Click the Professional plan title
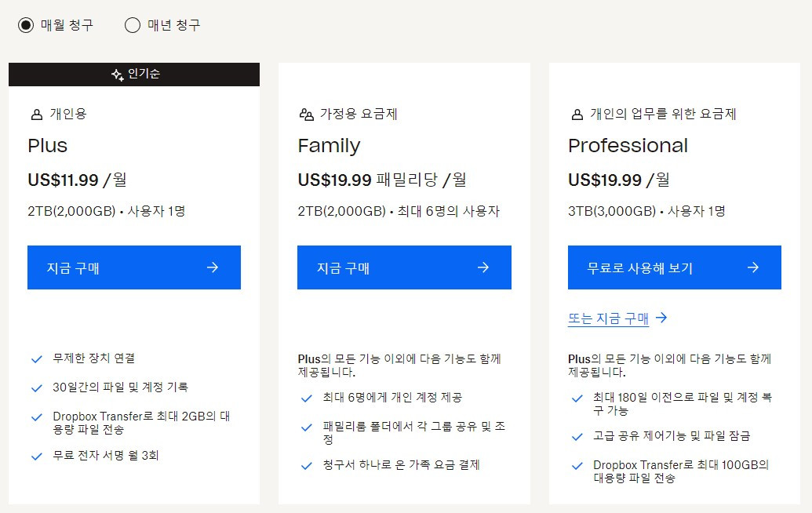 click(x=628, y=145)
